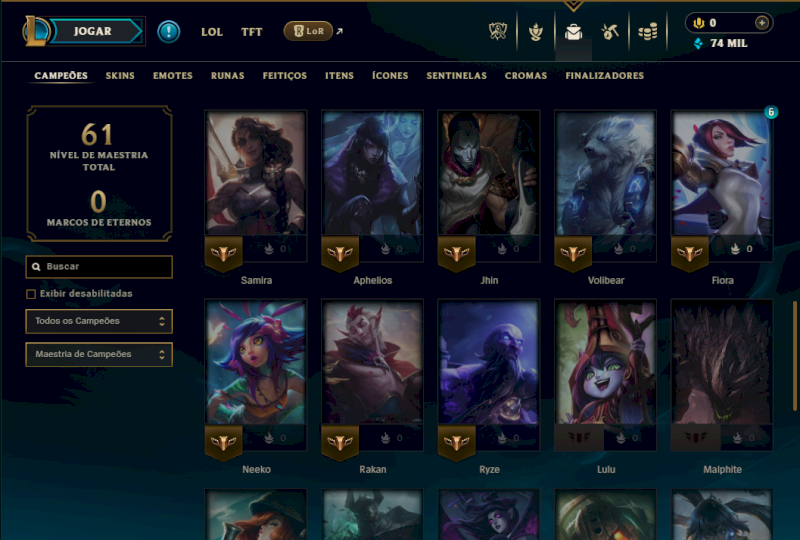Viewport: 800px width, 540px height.
Task: Open the Collection backpack icon
Action: click(x=573, y=32)
